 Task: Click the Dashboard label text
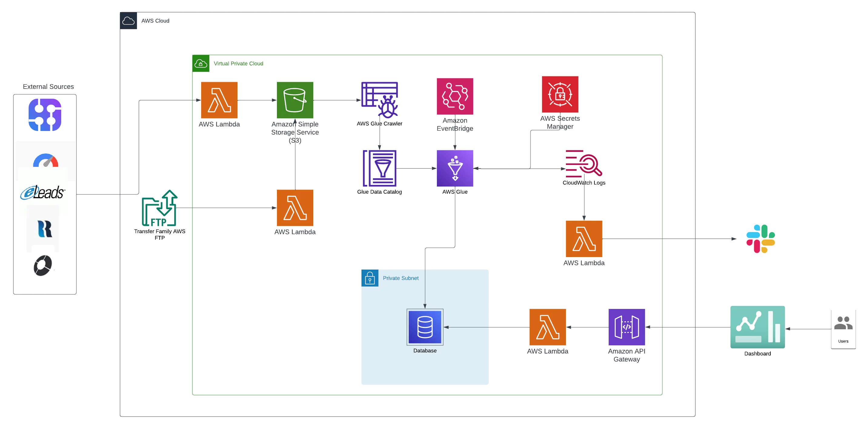pos(757,354)
